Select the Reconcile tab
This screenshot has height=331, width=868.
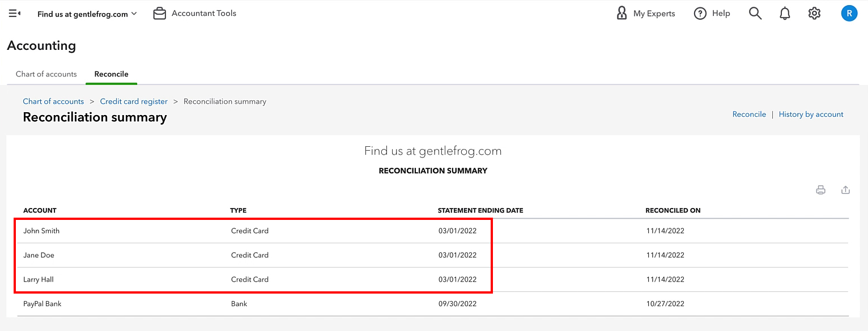[x=111, y=74]
